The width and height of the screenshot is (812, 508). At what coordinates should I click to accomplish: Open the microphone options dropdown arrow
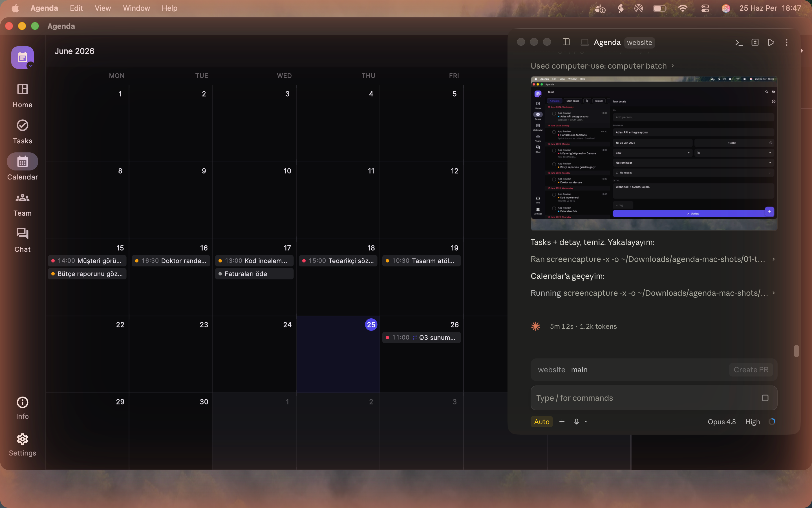click(586, 422)
